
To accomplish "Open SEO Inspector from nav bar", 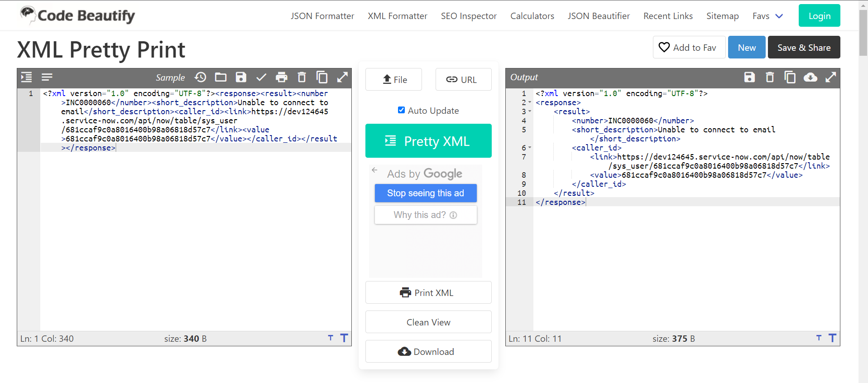I will (469, 16).
